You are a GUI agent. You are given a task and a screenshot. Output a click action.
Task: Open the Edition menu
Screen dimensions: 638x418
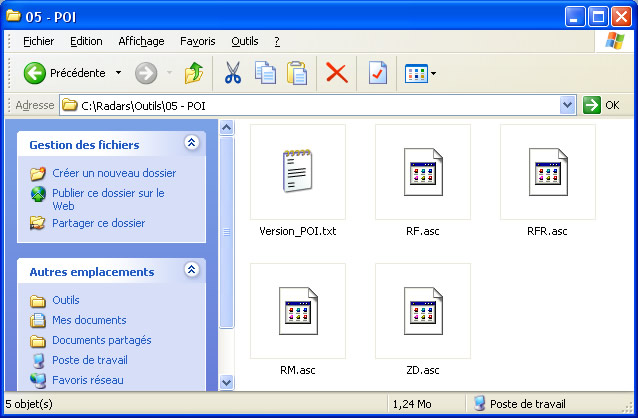[x=86, y=41]
